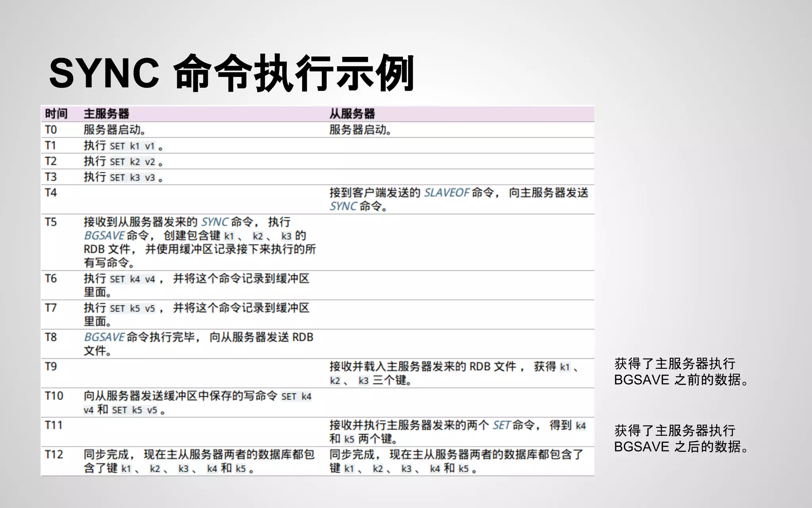Click the T1 time cell
The width and height of the screenshot is (812, 508).
tap(50, 145)
